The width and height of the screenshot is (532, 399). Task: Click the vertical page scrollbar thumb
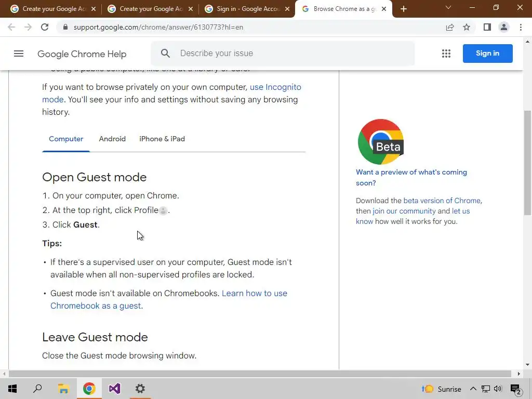coord(527,163)
